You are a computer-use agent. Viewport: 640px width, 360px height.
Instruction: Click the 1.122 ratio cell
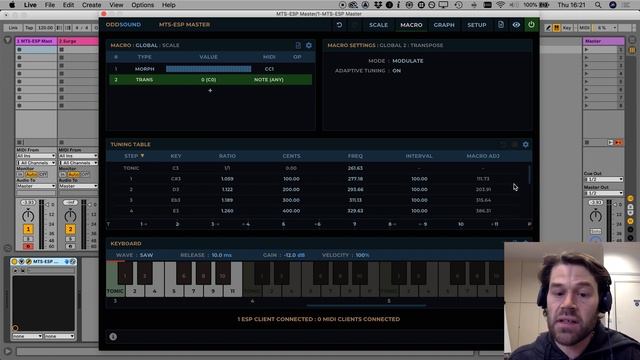(x=227, y=189)
